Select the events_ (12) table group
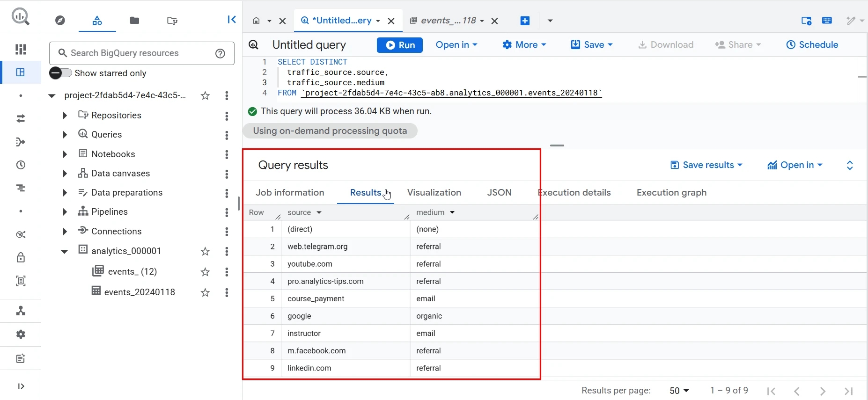This screenshot has width=868, height=400. pos(132,272)
